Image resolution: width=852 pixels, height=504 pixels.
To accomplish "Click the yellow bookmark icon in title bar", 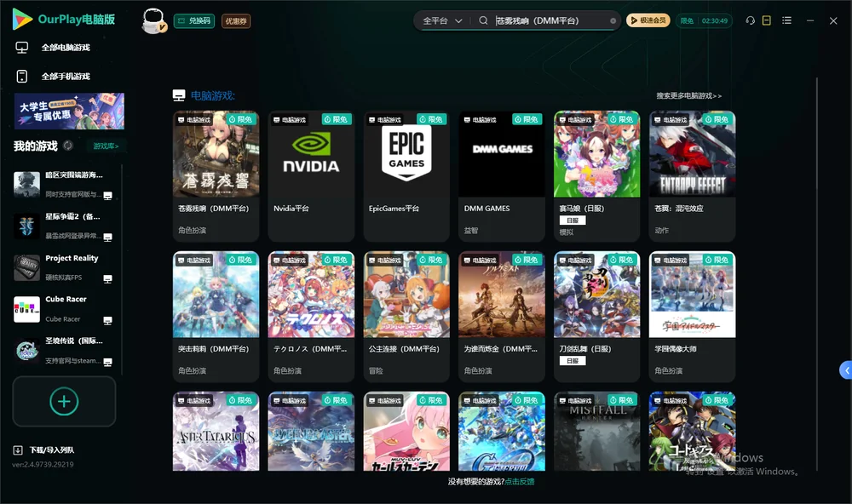I will tap(767, 20).
